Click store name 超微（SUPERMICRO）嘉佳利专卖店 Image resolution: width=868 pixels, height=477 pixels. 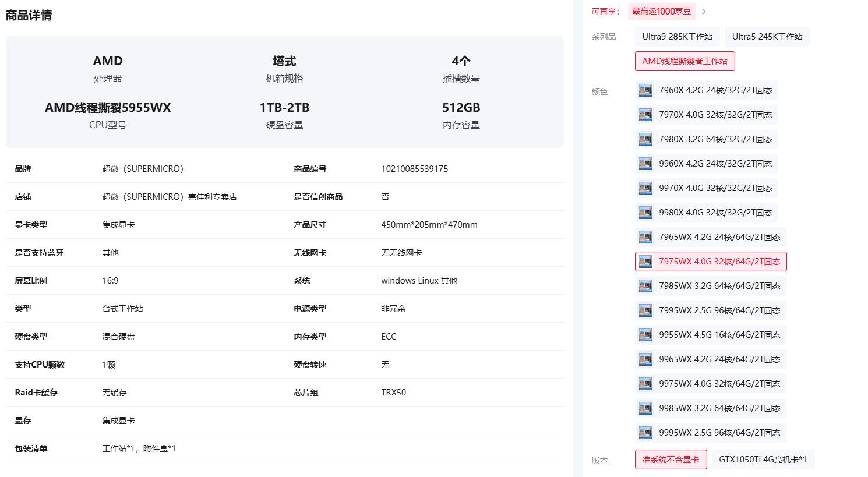click(x=170, y=197)
